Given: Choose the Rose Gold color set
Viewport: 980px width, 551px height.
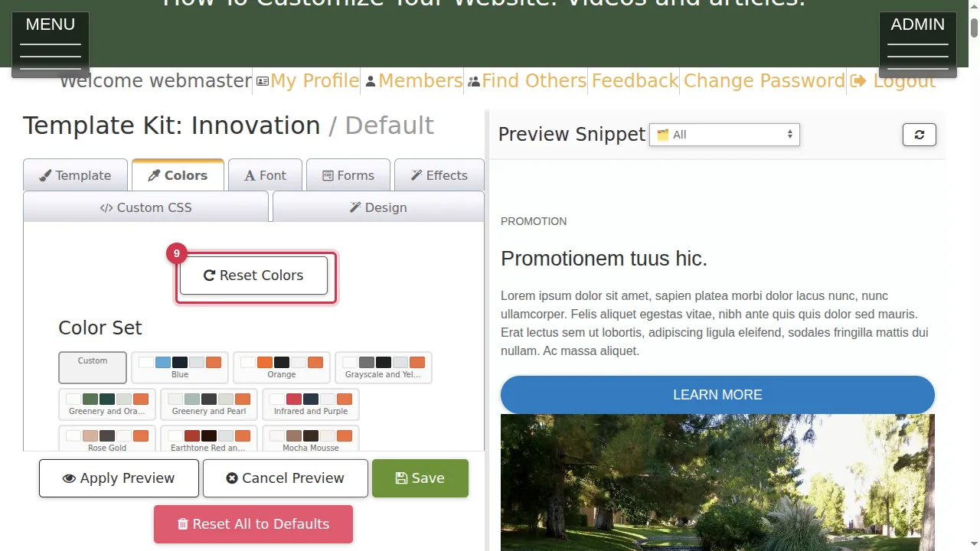Looking at the screenshot, I should [x=107, y=439].
